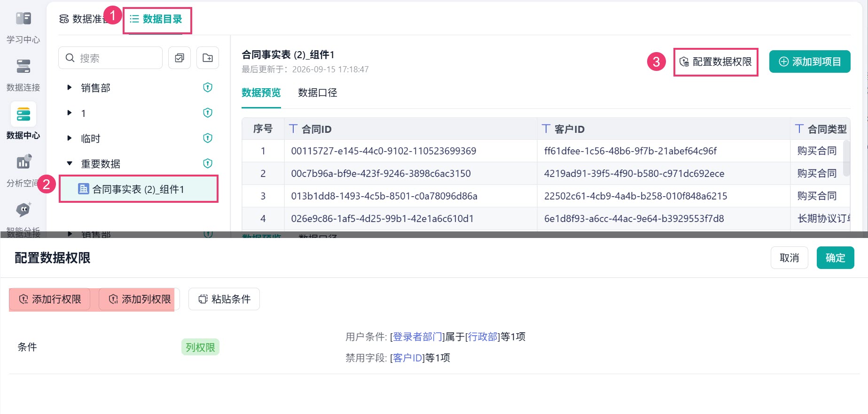Click the 序号 column header
Viewport: 868px width, 414px height.
[263, 129]
